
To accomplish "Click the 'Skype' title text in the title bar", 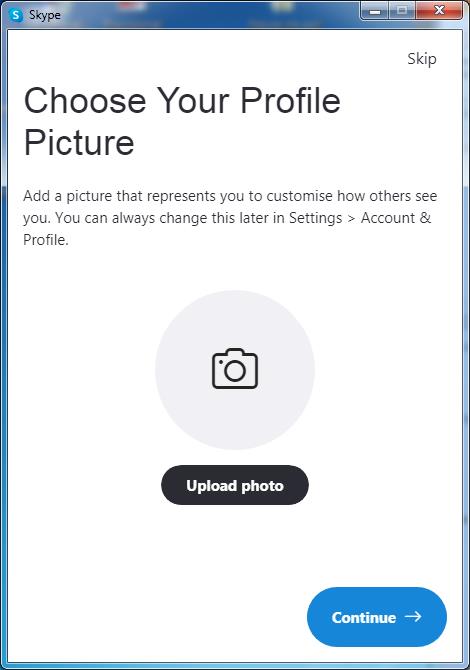I will (44, 15).
